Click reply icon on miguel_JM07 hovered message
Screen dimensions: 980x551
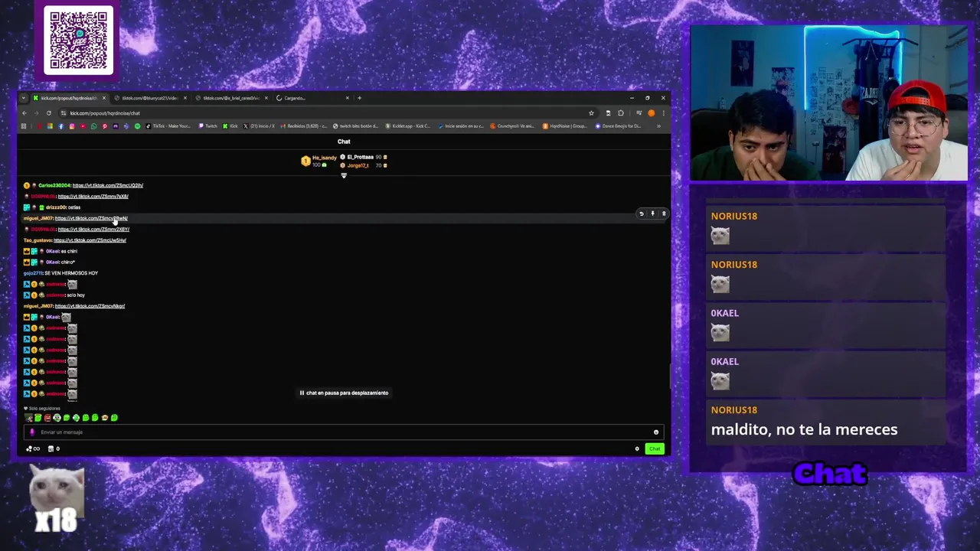[x=642, y=214]
